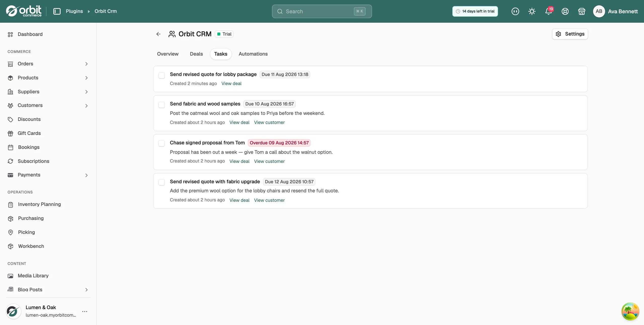Open Subscriptions in sidebar

click(33, 161)
